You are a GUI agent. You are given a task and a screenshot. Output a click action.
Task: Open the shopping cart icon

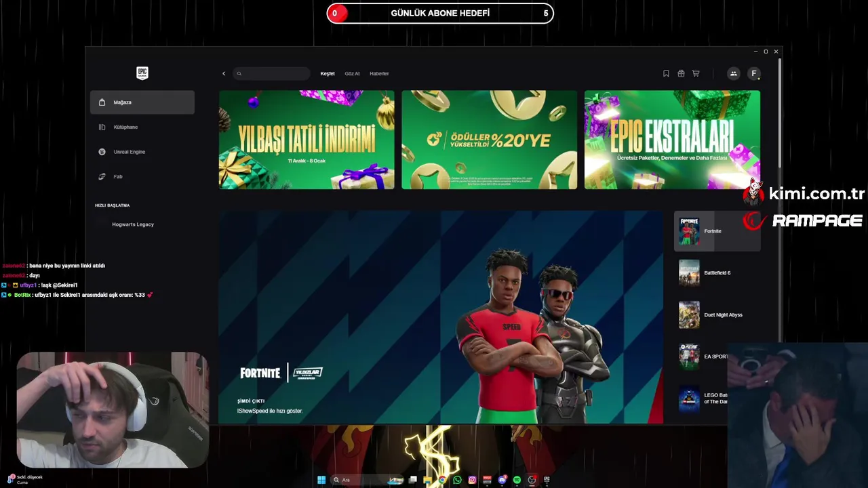click(x=696, y=73)
